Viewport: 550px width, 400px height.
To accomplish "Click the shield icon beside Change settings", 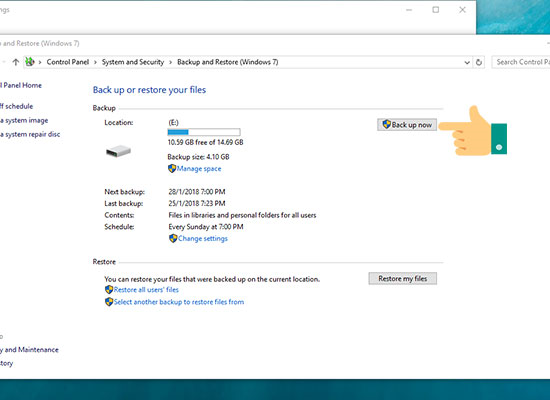I will point(173,239).
